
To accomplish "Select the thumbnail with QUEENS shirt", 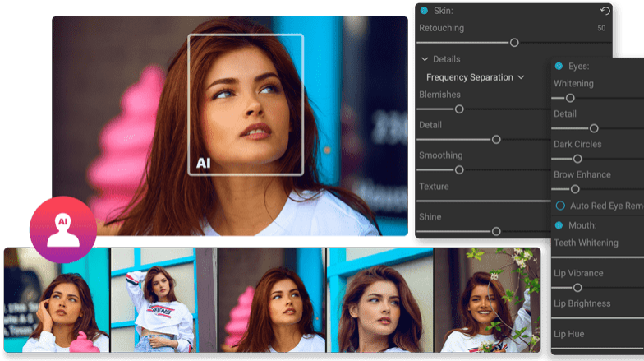I will [x=163, y=300].
